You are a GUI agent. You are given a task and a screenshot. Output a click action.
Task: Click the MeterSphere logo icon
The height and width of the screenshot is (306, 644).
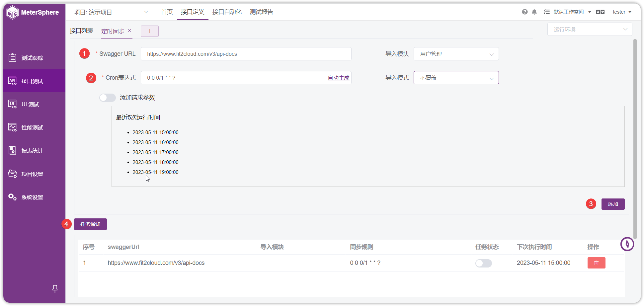pyautogui.click(x=12, y=13)
